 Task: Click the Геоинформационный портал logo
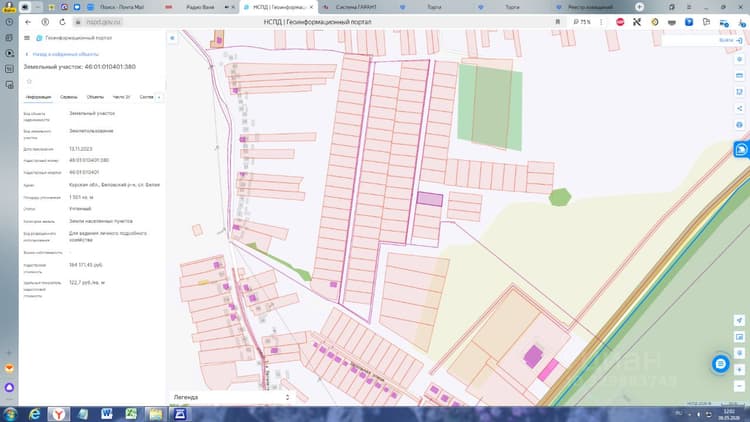click(74, 38)
